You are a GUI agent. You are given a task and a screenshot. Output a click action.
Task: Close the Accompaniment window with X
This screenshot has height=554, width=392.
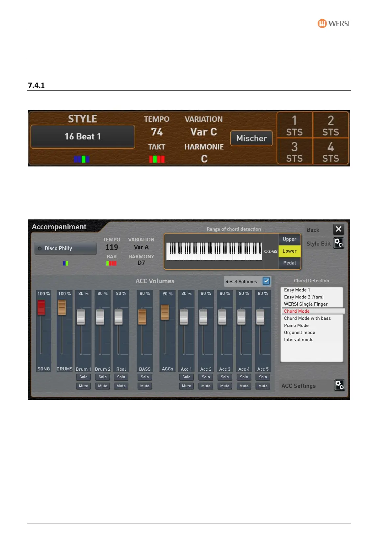(339, 229)
